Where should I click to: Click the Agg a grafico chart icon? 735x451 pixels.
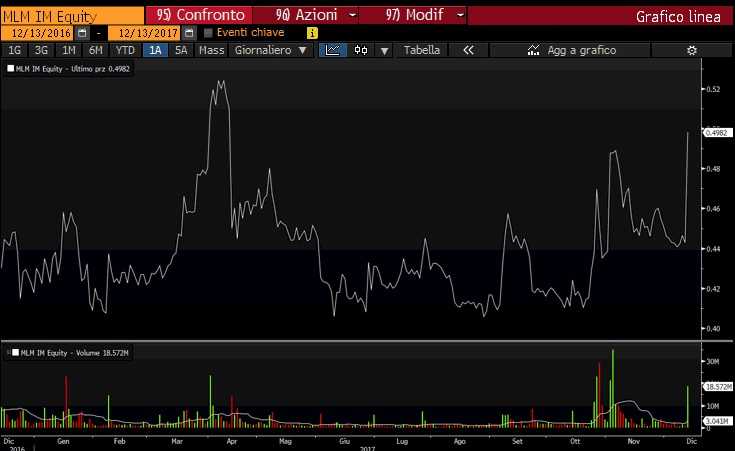[x=533, y=50]
